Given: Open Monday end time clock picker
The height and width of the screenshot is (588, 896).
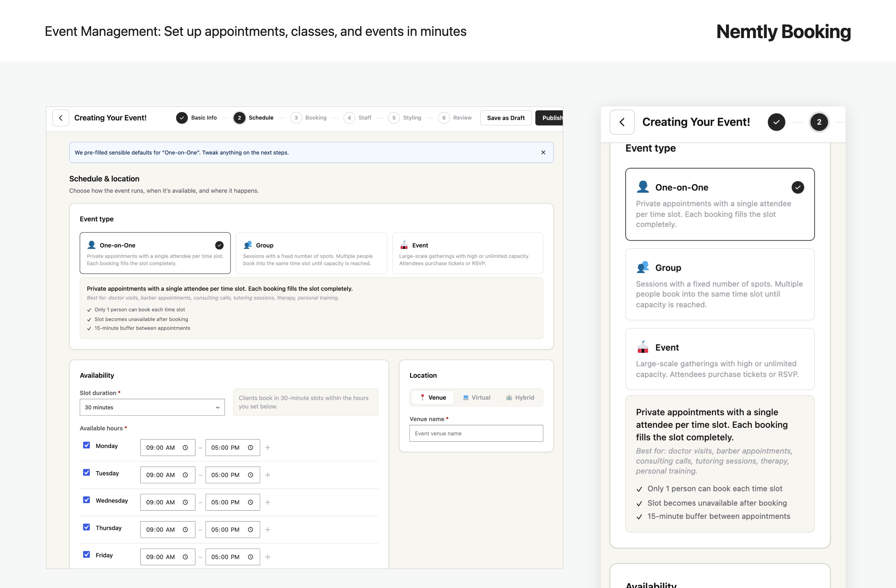Looking at the screenshot, I should pyautogui.click(x=250, y=448).
